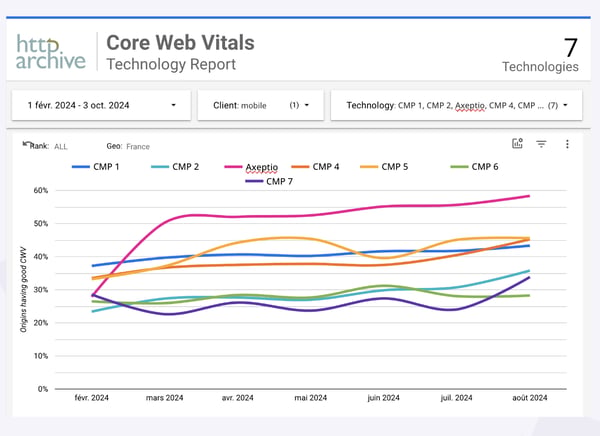Click Axeptio line endpoint at août 2024
The image size is (600, 436).
coord(529,196)
